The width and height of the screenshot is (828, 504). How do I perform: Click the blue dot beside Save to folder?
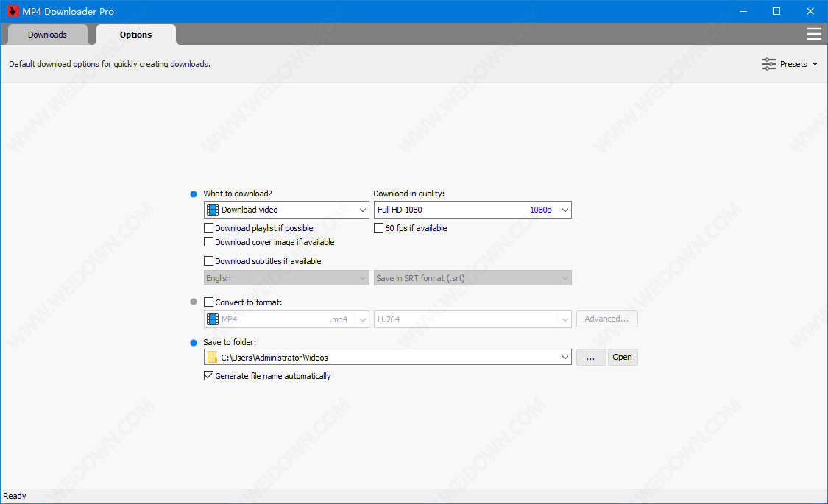point(194,343)
